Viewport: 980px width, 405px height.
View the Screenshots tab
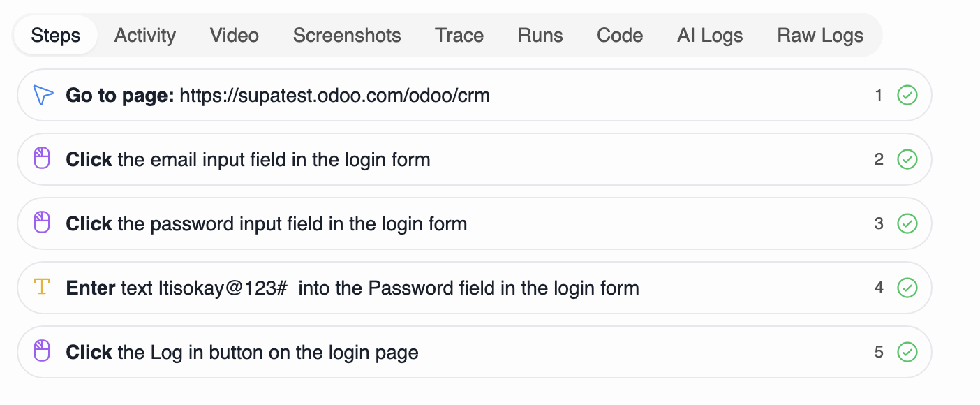[x=347, y=35]
